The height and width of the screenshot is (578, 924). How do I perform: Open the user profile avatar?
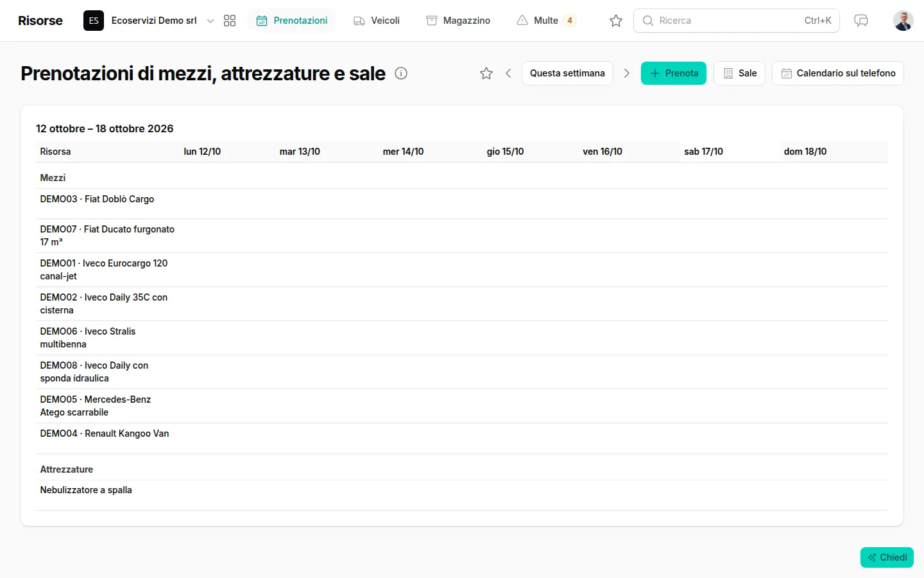[x=903, y=21]
